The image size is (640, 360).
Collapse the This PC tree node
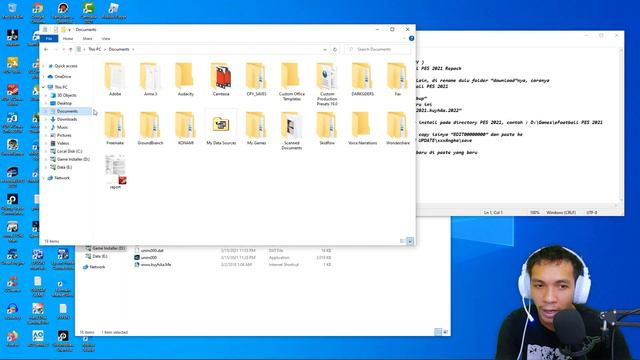click(44, 87)
